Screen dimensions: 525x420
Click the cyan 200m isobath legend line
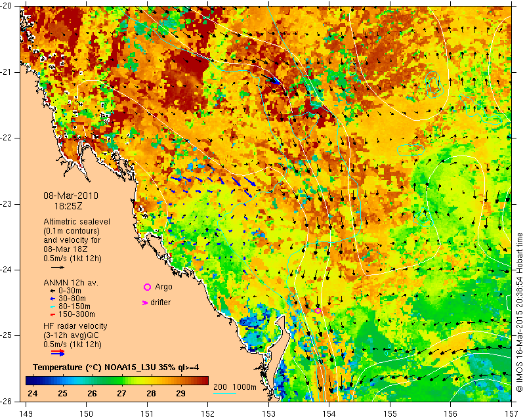pos(224,393)
